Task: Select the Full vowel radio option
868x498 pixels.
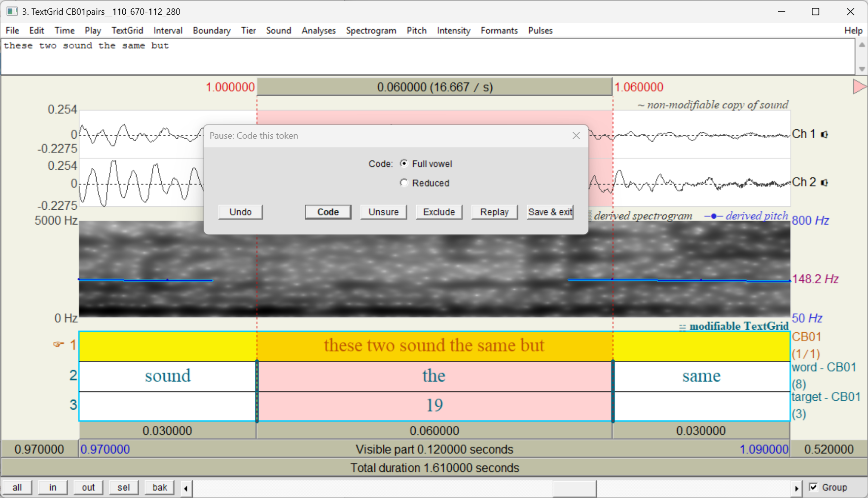Action: tap(404, 163)
